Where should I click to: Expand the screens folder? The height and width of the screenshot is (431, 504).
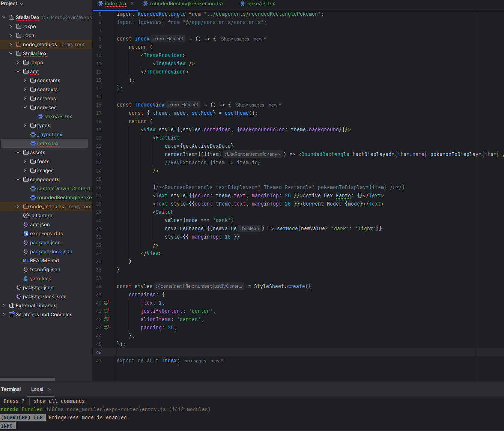pos(25,98)
